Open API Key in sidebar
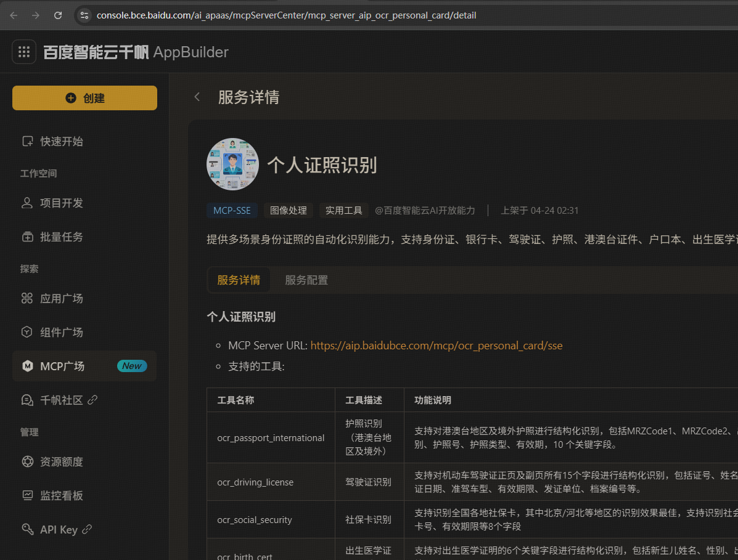The height and width of the screenshot is (560, 738). tap(84, 529)
